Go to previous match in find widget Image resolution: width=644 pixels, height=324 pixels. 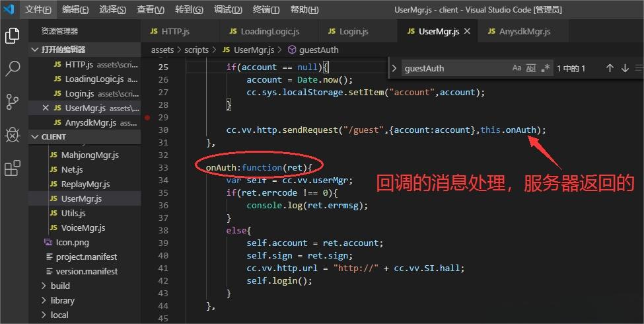point(610,68)
